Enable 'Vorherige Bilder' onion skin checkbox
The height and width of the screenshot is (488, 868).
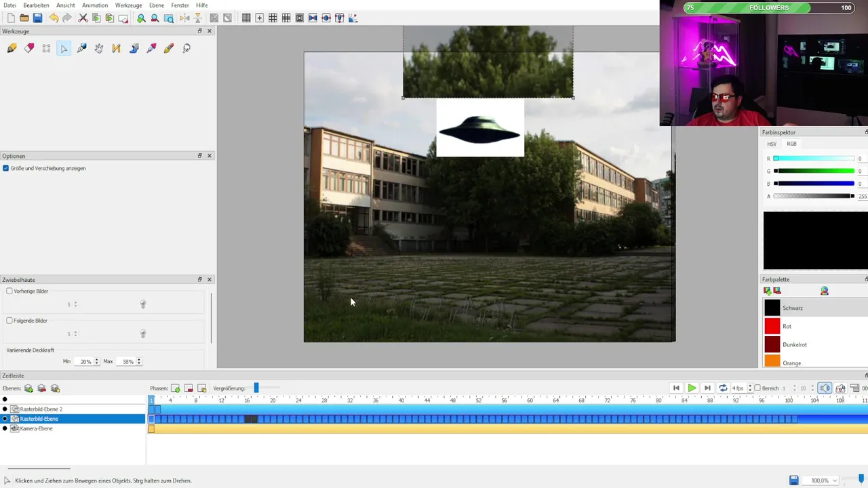point(9,291)
